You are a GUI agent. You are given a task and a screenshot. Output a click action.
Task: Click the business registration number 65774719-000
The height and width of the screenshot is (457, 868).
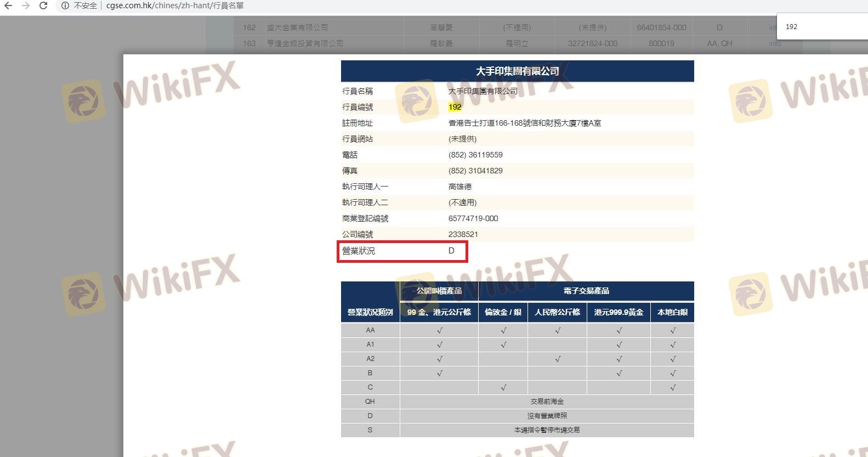tap(473, 218)
